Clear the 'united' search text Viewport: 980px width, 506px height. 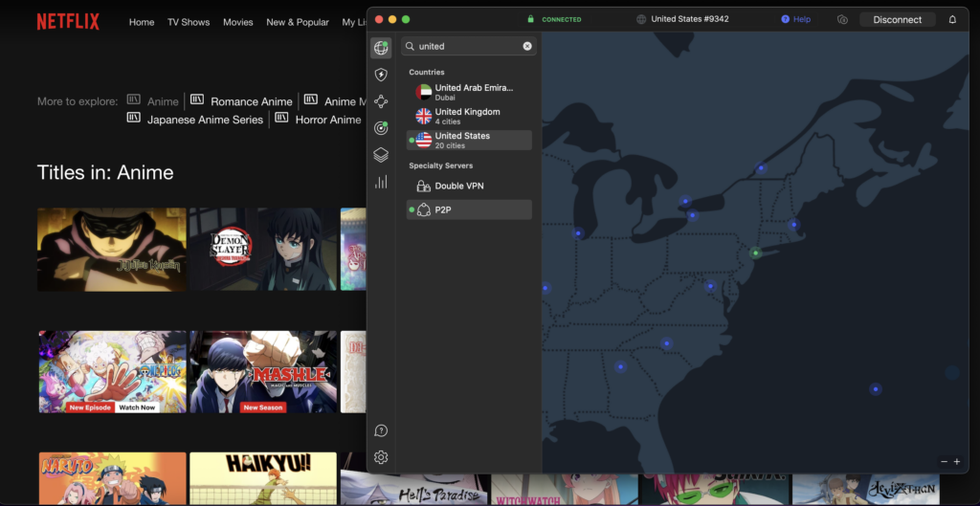527,46
